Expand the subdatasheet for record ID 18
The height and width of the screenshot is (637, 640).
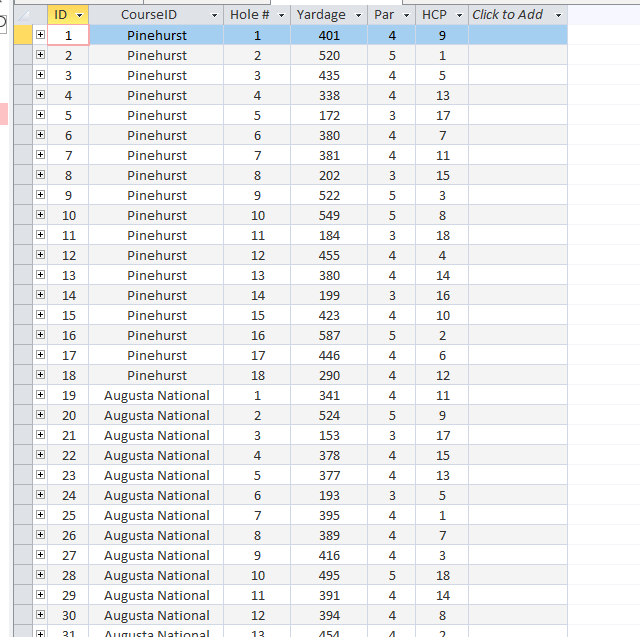click(x=40, y=375)
